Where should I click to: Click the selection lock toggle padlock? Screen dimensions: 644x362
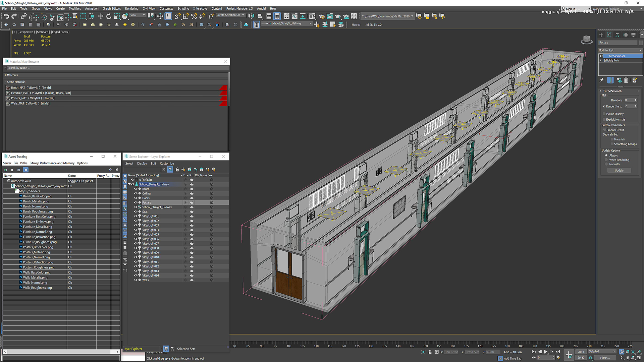[x=430, y=352]
